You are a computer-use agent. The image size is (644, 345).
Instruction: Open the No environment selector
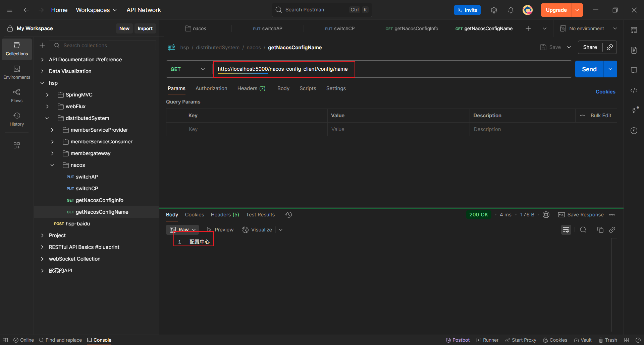coord(589,28)
